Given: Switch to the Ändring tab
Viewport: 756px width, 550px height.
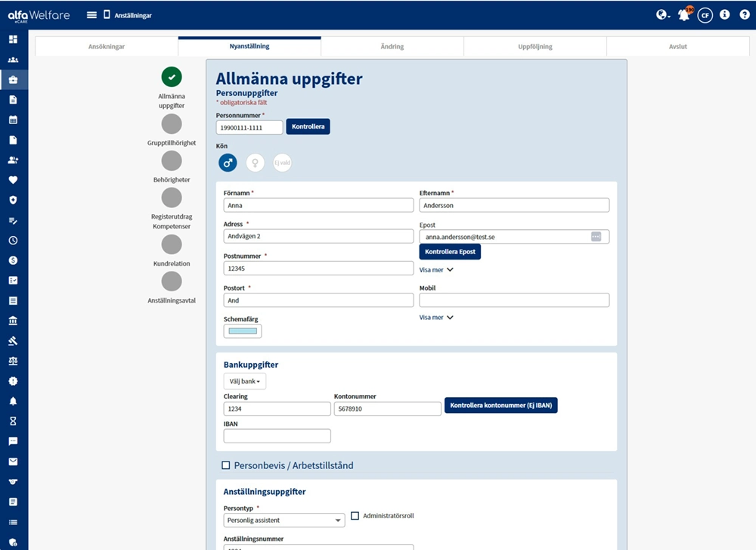Looking at the screenshot, I should coord(392,46).
